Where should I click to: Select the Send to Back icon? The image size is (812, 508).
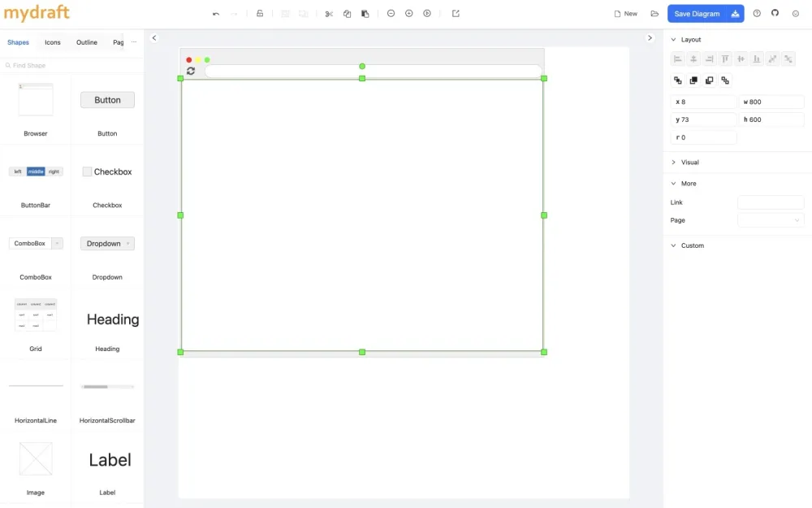709,80
